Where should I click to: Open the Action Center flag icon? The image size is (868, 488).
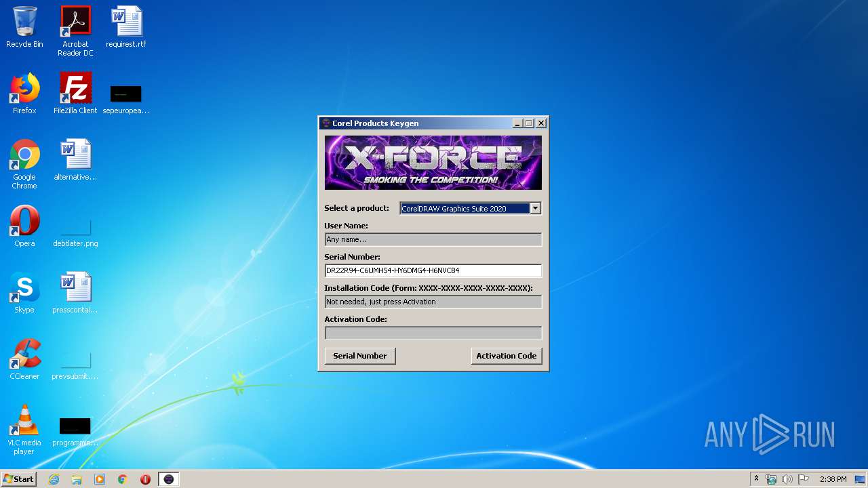coord(804,479)
